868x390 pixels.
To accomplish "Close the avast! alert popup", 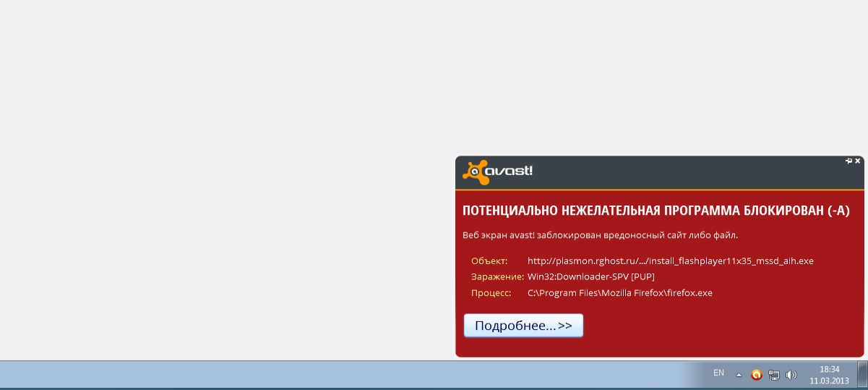I will [858, 161].
